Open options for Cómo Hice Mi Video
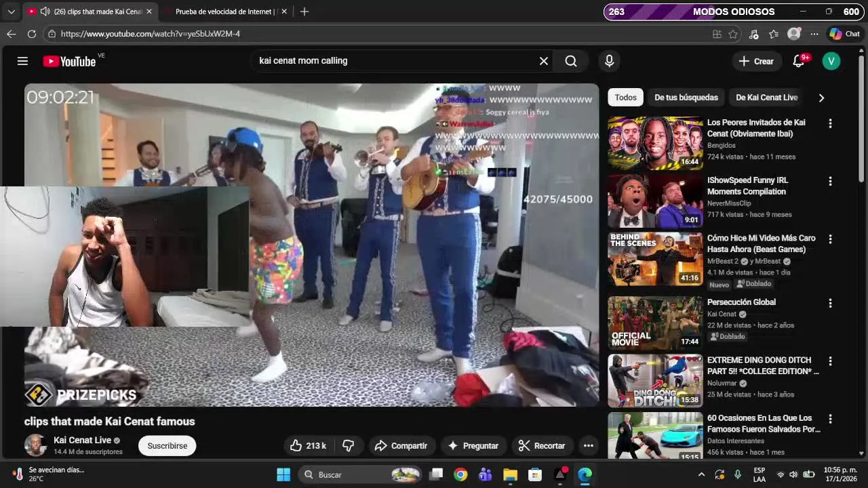 (830, 239)
